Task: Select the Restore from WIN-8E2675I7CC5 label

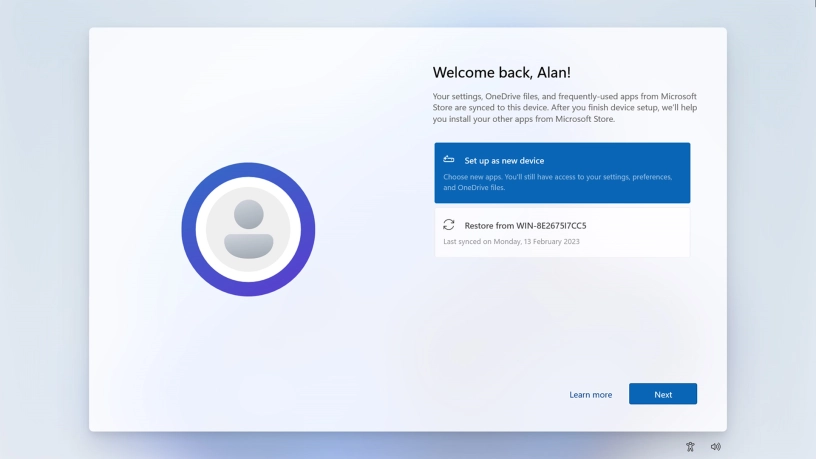Action: 525,226
